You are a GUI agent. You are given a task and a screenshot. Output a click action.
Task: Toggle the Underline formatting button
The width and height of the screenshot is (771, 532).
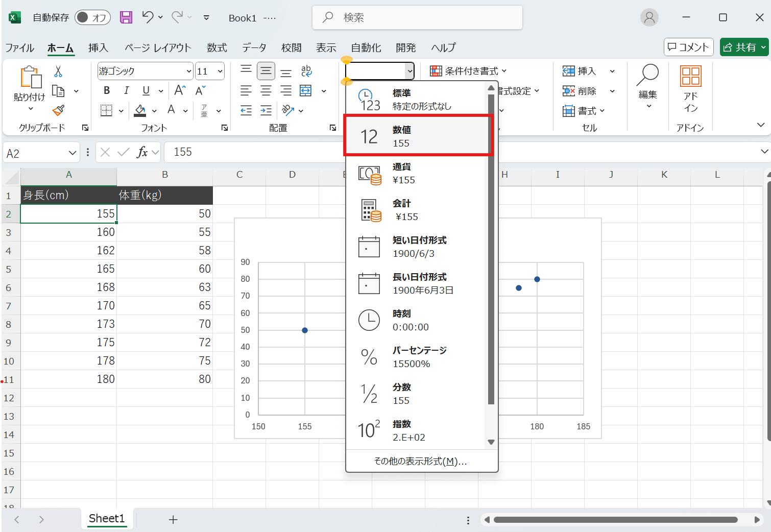coord(146,91)
